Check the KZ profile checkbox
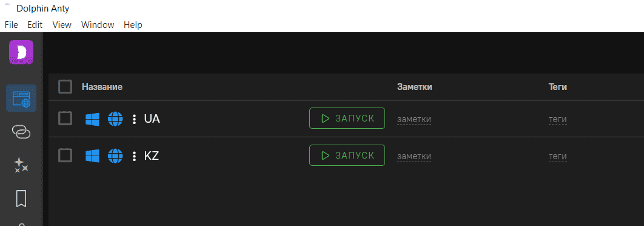 (x=65, y=155)
